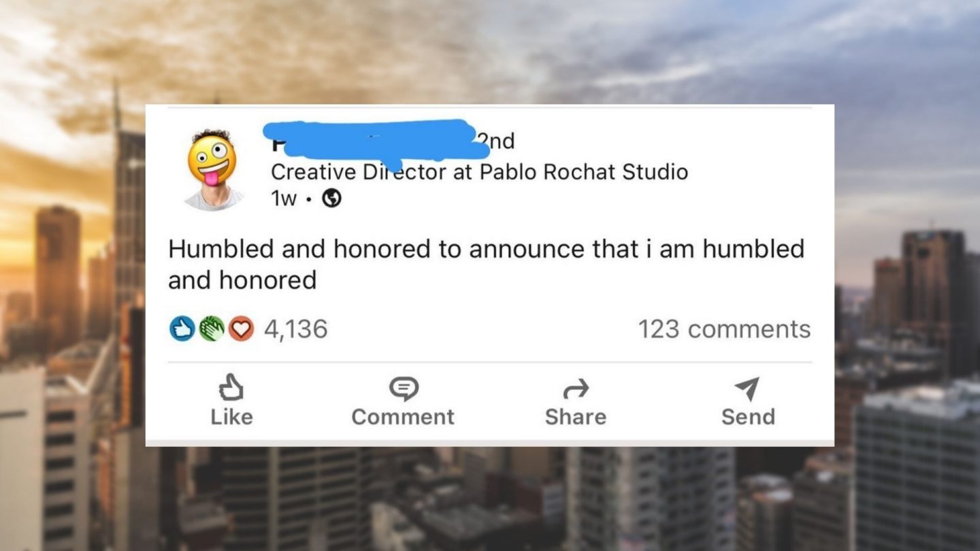View the 4,136 reactions count
Screen dimensions: 980x551
pos(295,329)
